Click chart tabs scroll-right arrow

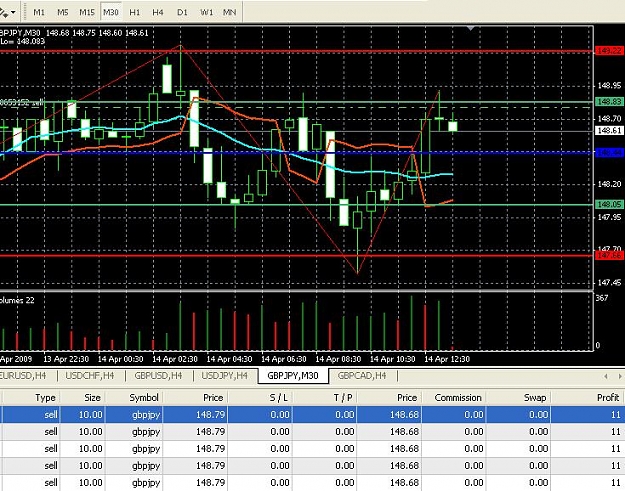click(620, 376)
